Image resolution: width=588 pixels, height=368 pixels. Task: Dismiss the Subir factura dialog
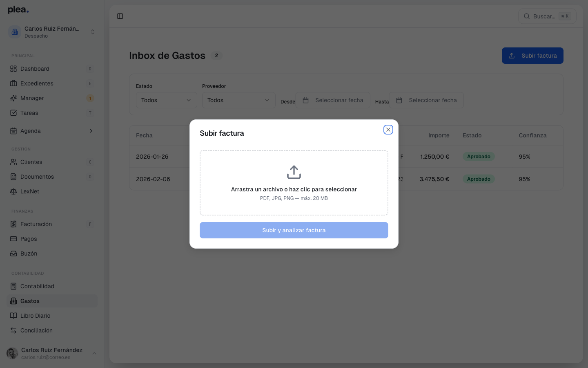[x=388, y=129]
